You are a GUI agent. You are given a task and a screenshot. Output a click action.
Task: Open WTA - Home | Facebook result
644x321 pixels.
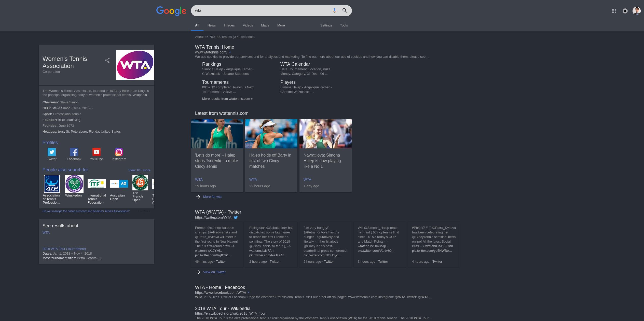[x=220, y=287]
